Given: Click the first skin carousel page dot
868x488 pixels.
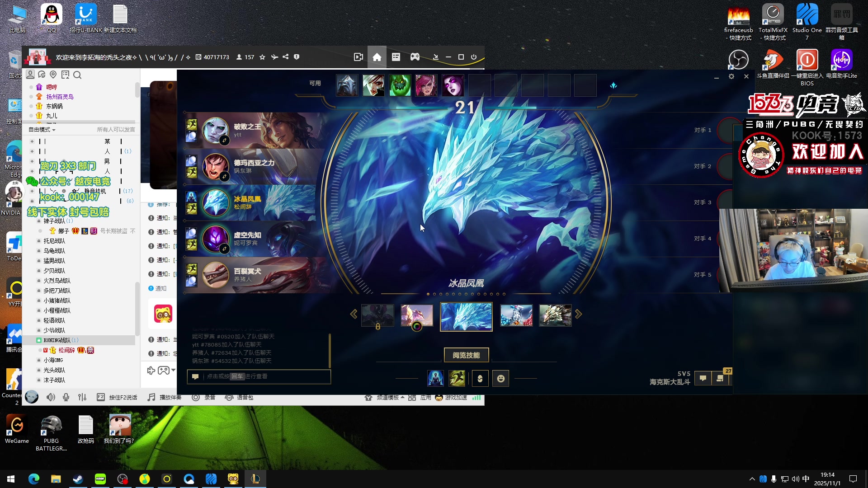Looking at the screenshot, I should [x=428, y=294].
